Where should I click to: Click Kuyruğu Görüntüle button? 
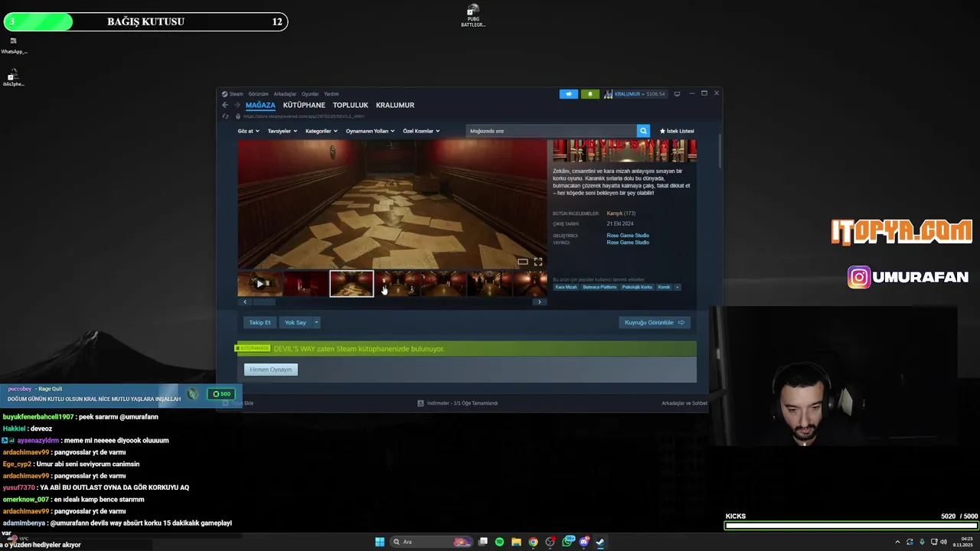pos(655,322)
